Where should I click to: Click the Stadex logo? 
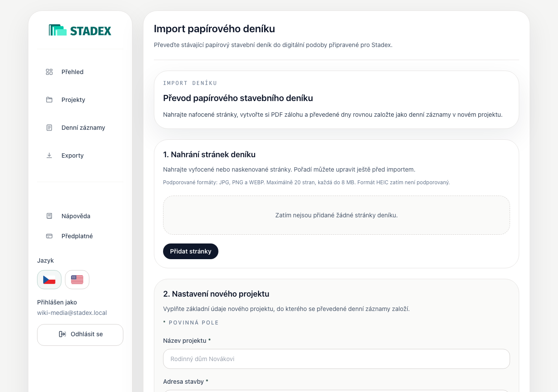(x=80, y=30)
